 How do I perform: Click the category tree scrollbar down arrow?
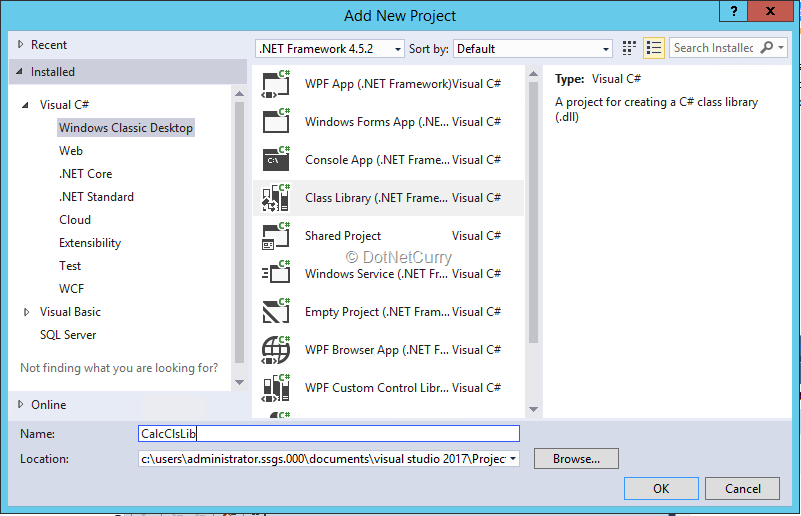[x=239, y=382]
